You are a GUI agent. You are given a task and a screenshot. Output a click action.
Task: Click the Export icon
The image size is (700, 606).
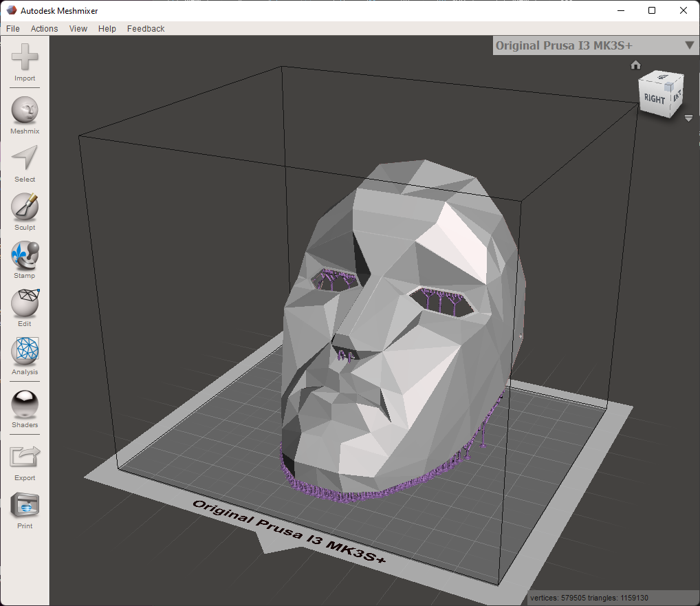click(24, 456)
